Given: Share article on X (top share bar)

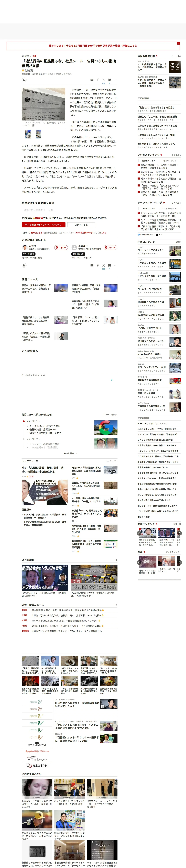Looking at the screenshot, I should pos(104,80).
